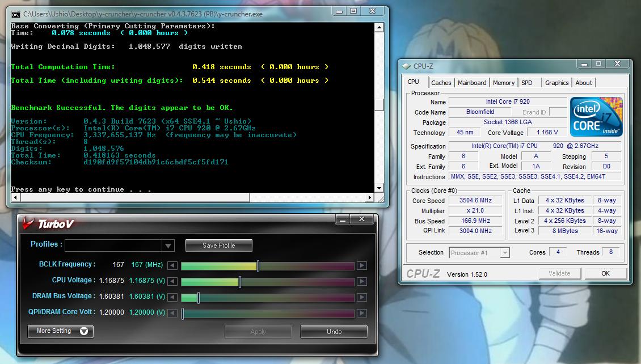Click the CPU Voltage slider handle
Viewport: 641px width, 364px height.
point(239,281)
